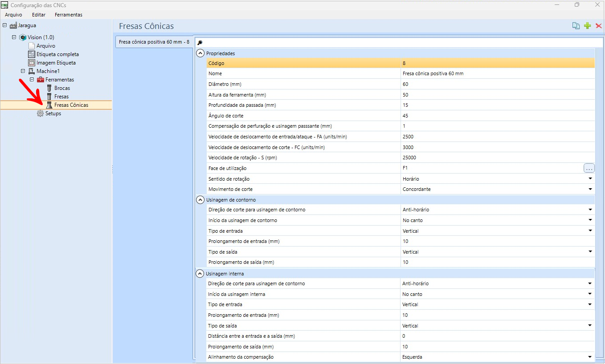Open Início da usinagem interna dropdown
The image size is (605, 364).
(590, 294)
